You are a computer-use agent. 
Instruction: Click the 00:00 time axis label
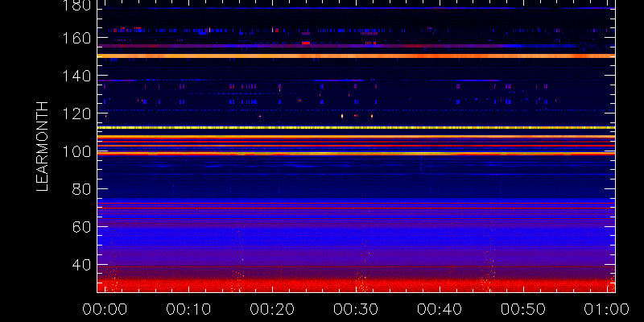[x=105, y=309]
